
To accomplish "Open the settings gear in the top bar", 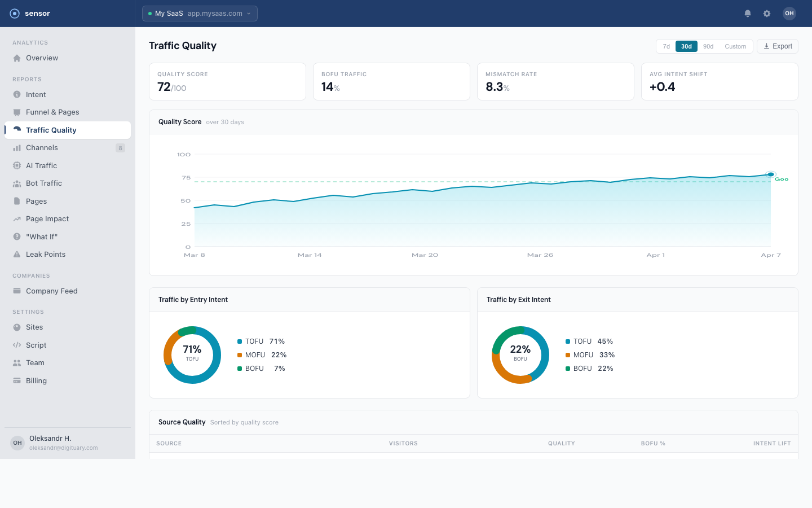I will pos(767,13).
